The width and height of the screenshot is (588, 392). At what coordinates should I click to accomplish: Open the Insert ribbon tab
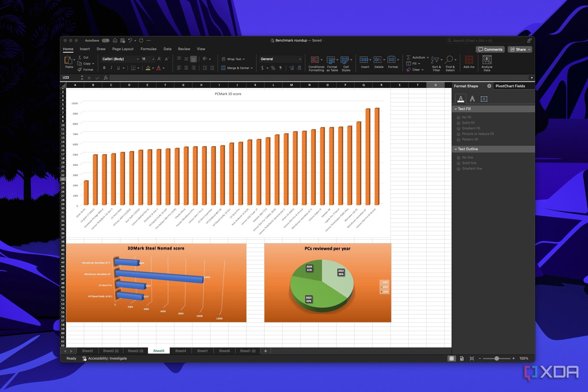85,49
